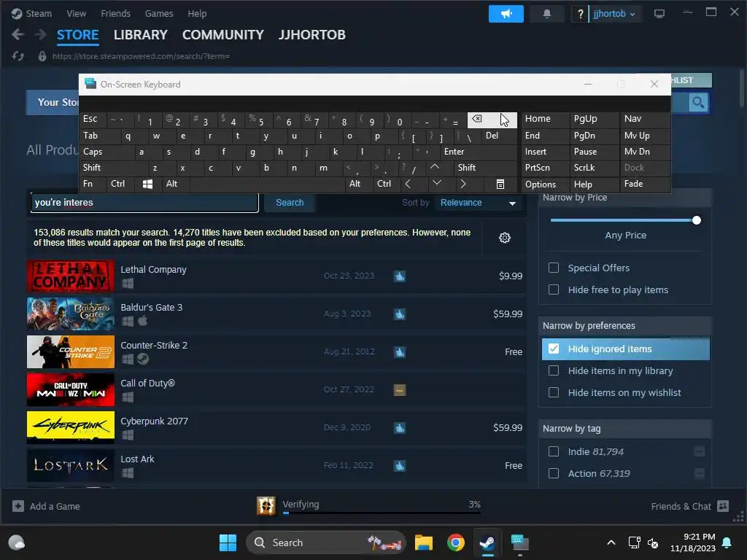747x560 pixels.
Task: Launch Google Chrome from the taskbar
Action: pyautogui.click(x=455, y=542)
